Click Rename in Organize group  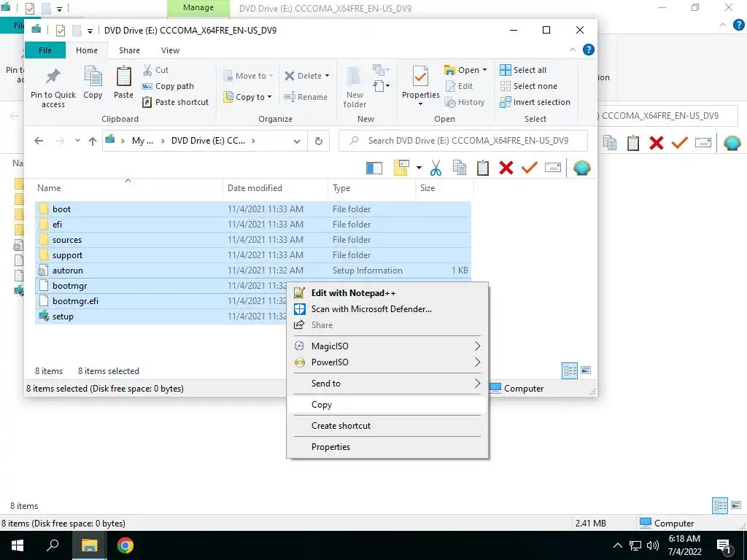click(306, 97)
